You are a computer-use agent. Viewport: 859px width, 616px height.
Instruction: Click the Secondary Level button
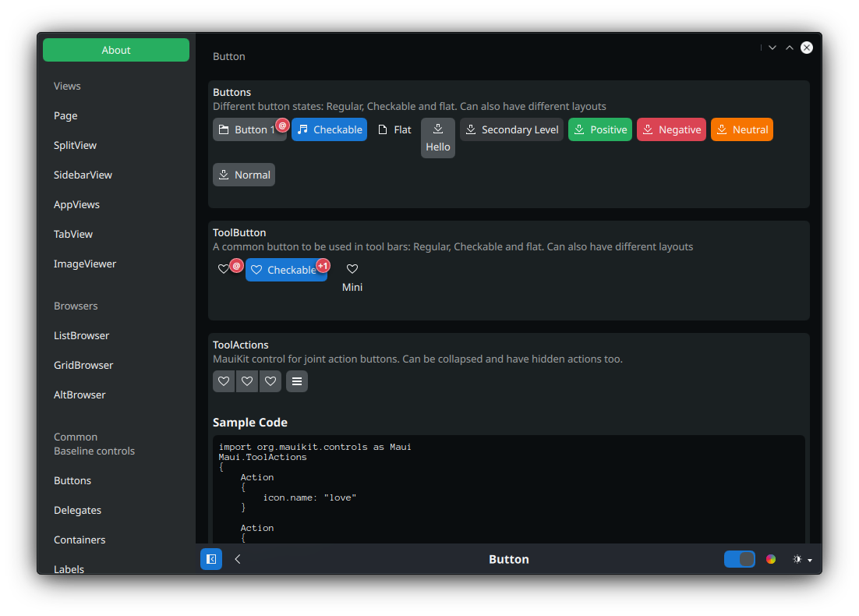pos(511,130)
